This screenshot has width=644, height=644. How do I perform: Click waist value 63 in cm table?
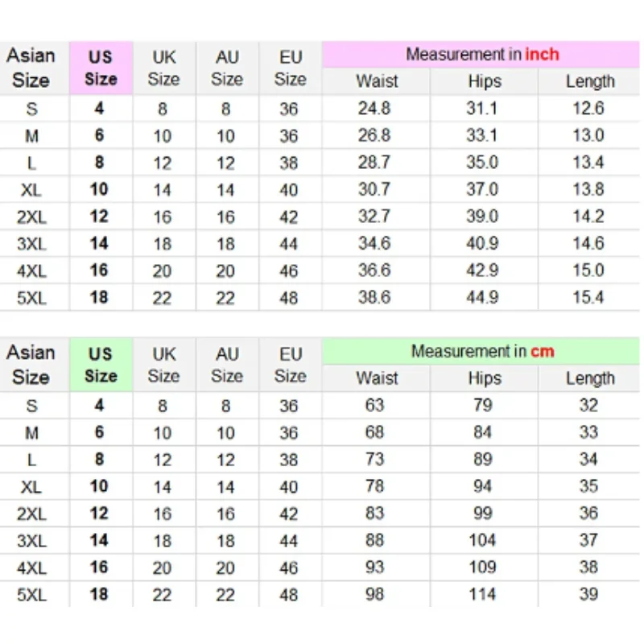[x=374, y=405]
